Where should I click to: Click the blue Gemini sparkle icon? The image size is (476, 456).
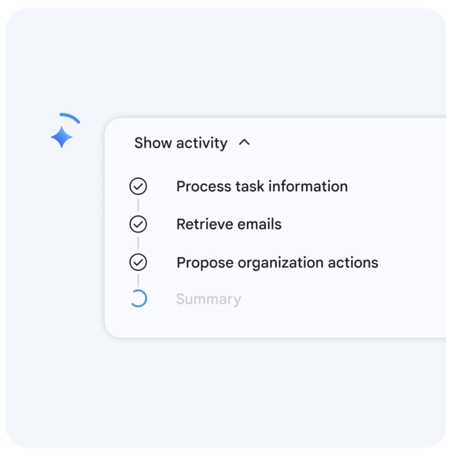[62, 137]
